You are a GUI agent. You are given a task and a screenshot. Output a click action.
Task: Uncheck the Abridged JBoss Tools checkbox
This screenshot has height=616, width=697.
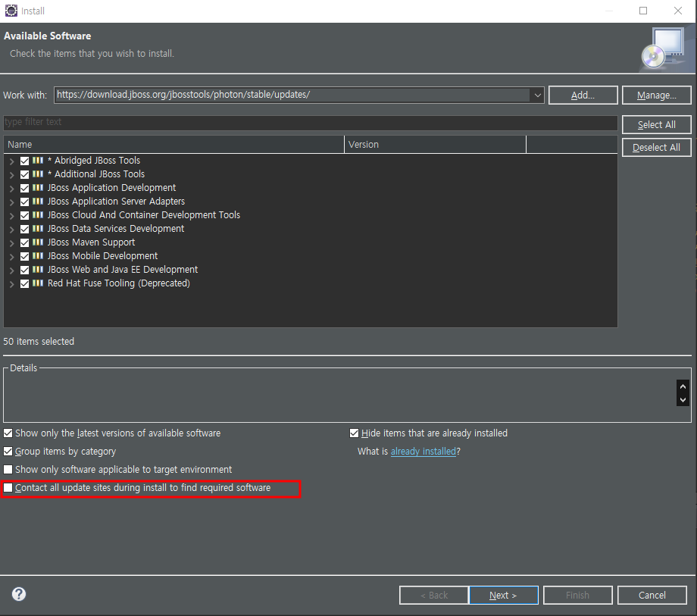24,161
